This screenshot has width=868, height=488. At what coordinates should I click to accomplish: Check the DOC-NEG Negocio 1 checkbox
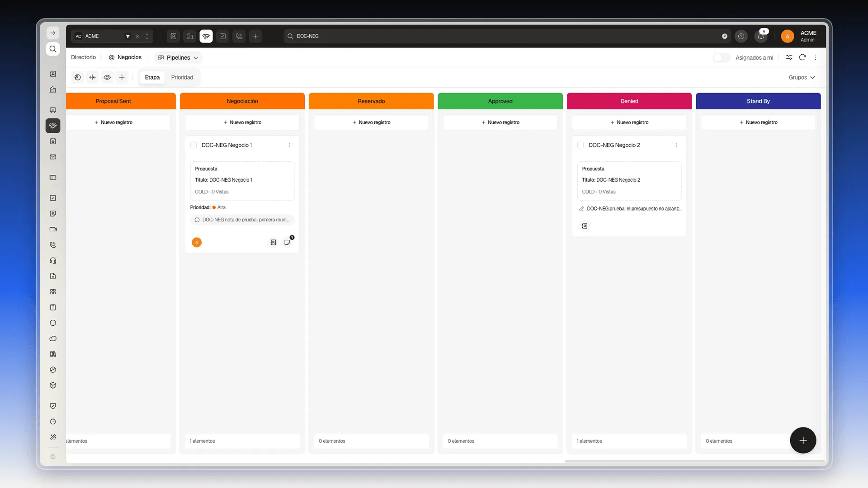pos(193,145)
